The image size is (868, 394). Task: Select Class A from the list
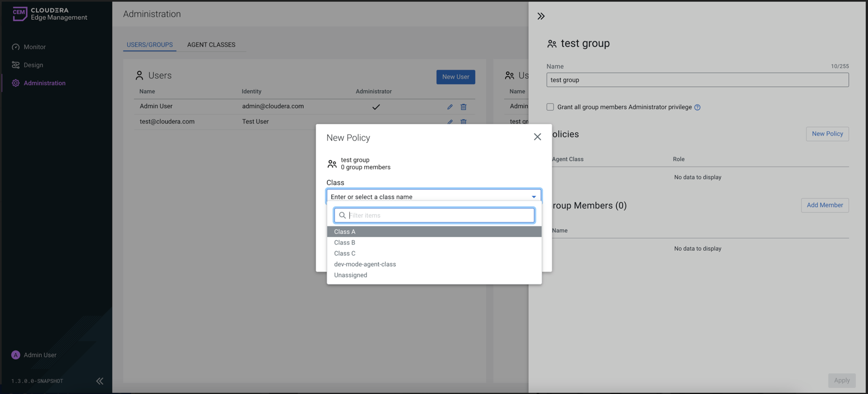coord(345,232)
